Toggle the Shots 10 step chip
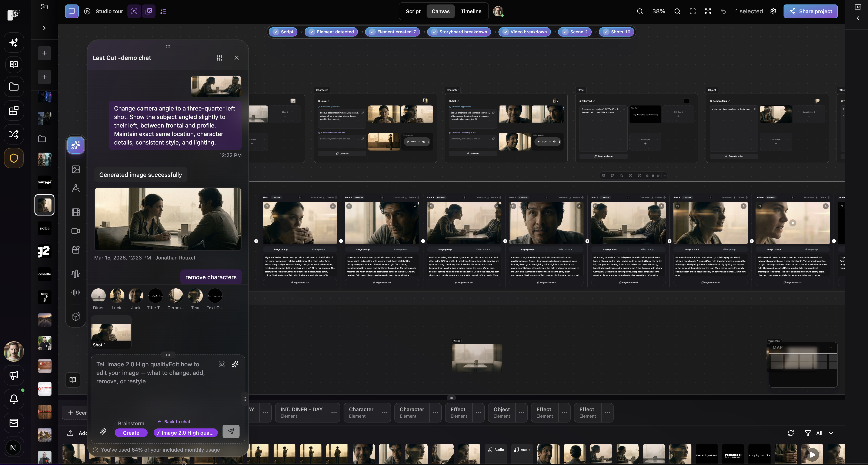Viewport: 868px width, 465px height. (x=617, y=32)
